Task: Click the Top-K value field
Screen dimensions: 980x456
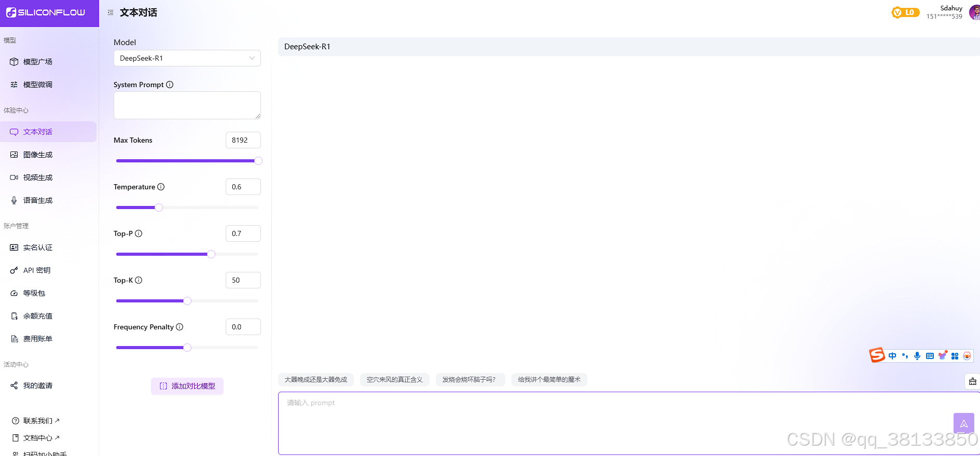Action: tap(243, 280)
